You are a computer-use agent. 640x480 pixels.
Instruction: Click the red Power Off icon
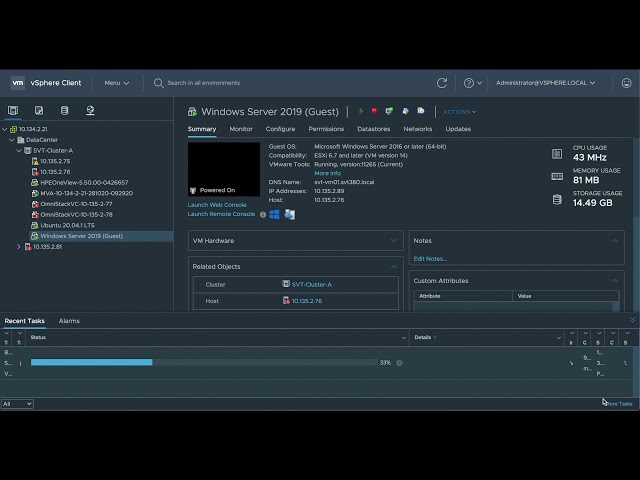click(374, 111)
